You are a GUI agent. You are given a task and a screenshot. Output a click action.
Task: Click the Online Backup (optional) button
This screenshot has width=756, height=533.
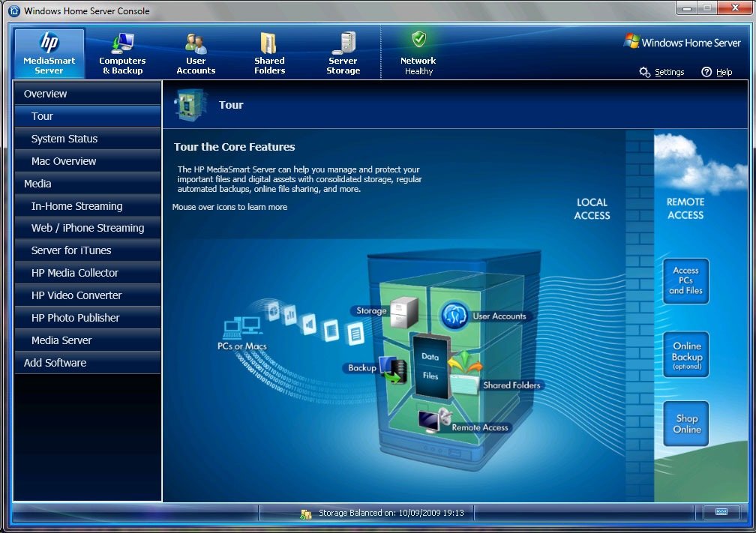pyautogui.click(x=685, y=355)
